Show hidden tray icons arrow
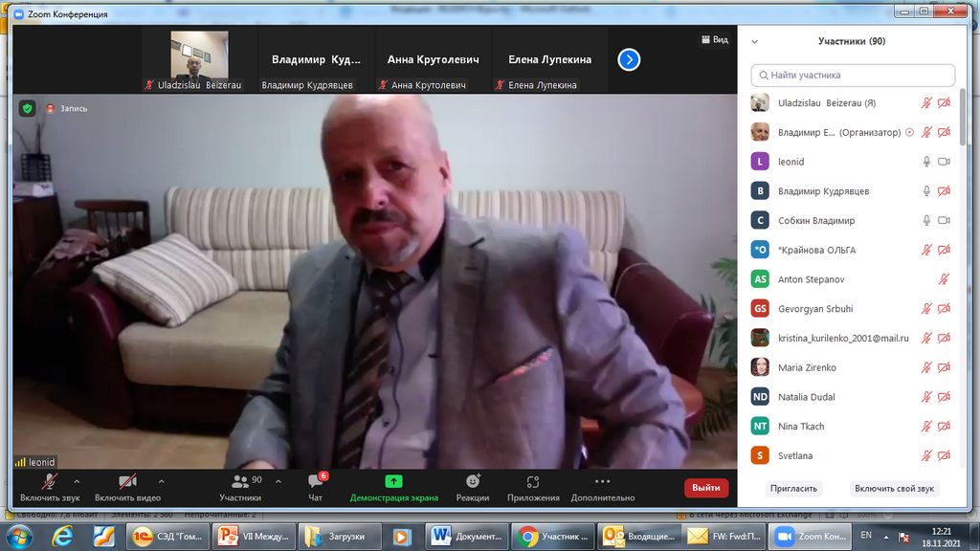Screen dimensions: 980x551 tap(885, 537)
